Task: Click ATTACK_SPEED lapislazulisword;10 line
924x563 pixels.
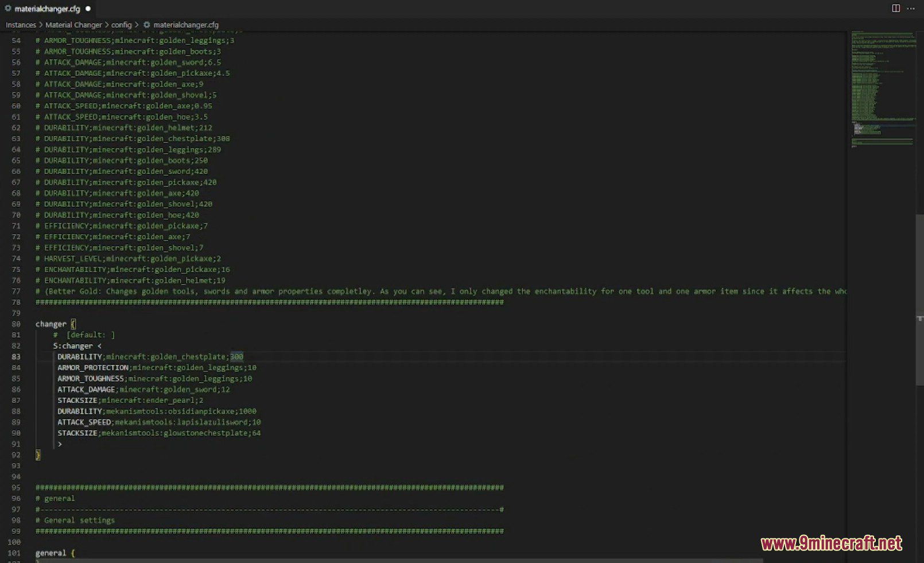Action: click(x=159, y=422)
